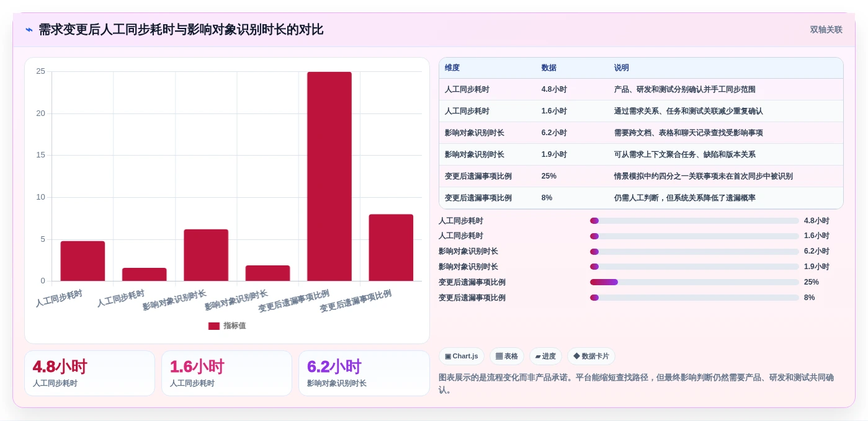Click the 8% label right of the progress bars
The height and width of the screenshot is (421, 868).
pyautogui.click(x=810, y=298)
